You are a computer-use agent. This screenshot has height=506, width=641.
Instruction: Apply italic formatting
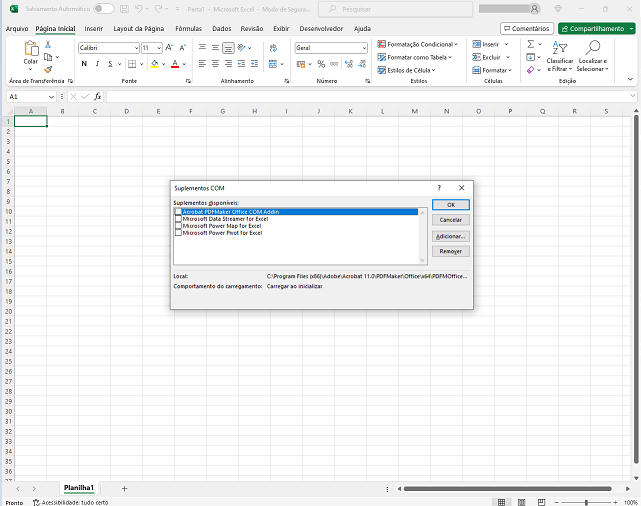97,64
